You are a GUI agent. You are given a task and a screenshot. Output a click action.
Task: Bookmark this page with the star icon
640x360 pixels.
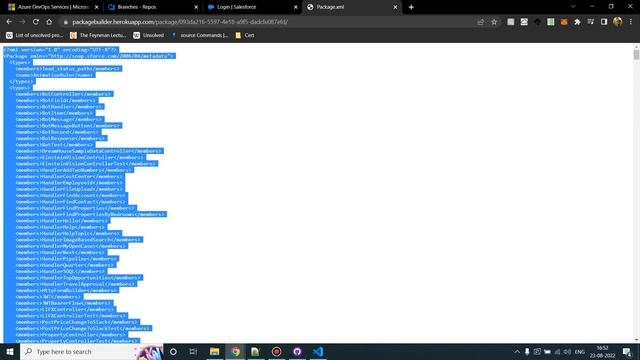pos(494,22)
